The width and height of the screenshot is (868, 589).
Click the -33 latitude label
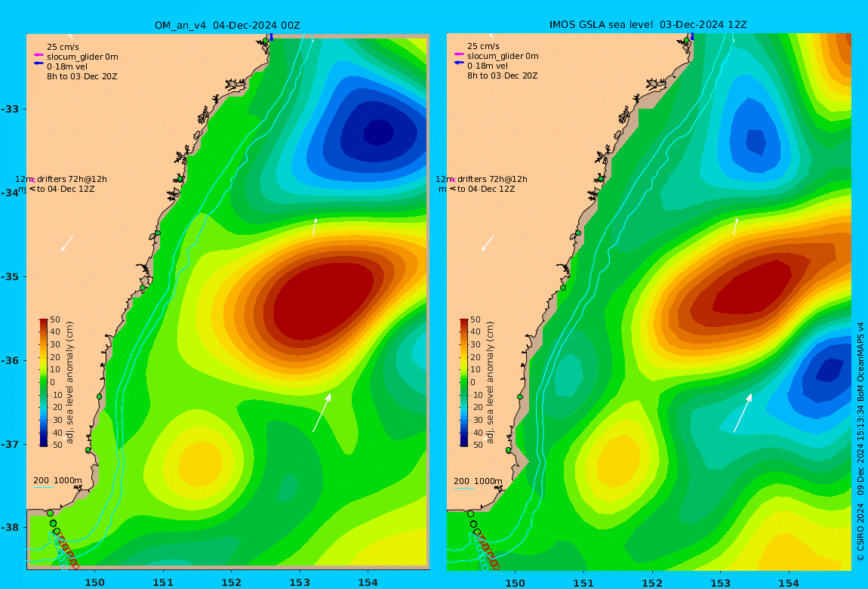[x=9, y=109]
